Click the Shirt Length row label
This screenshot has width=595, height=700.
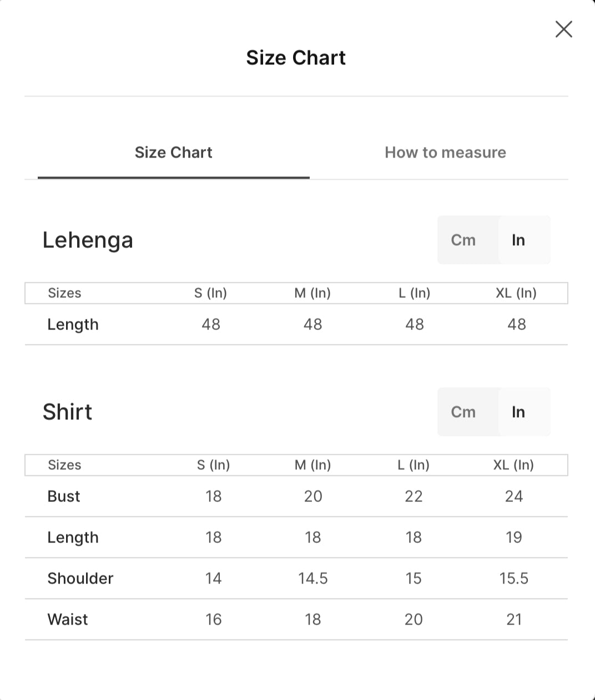[73, 537]
